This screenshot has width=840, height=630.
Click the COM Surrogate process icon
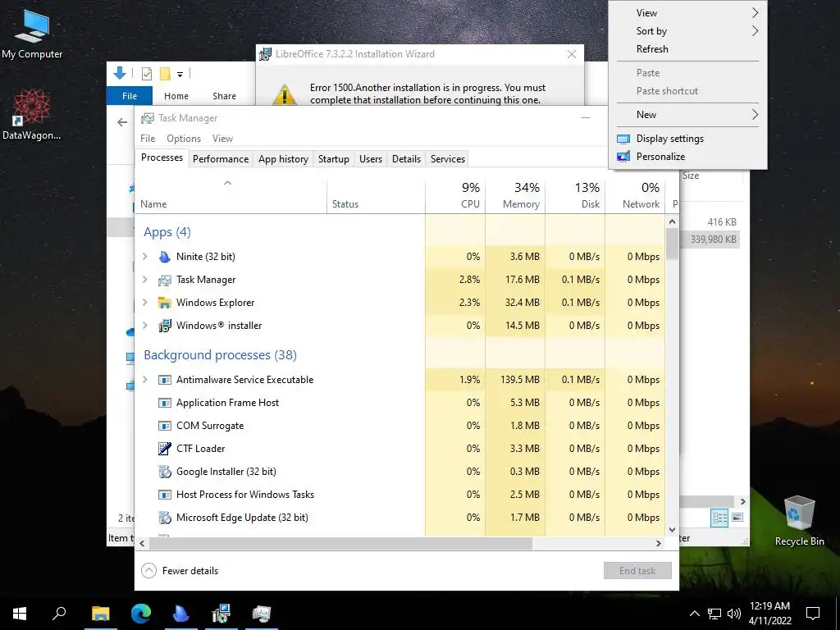(164, 426)
